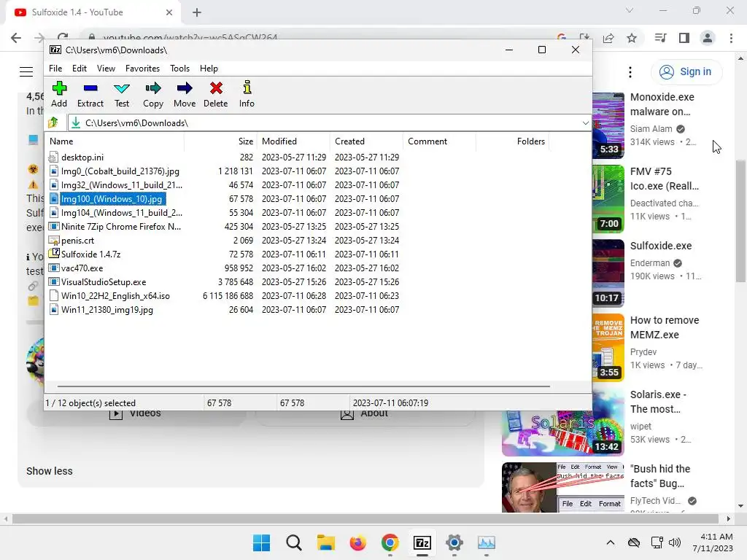747x560 pixels.
Task: Click the red Delete toolbar icon
Action: click(216, 94)
